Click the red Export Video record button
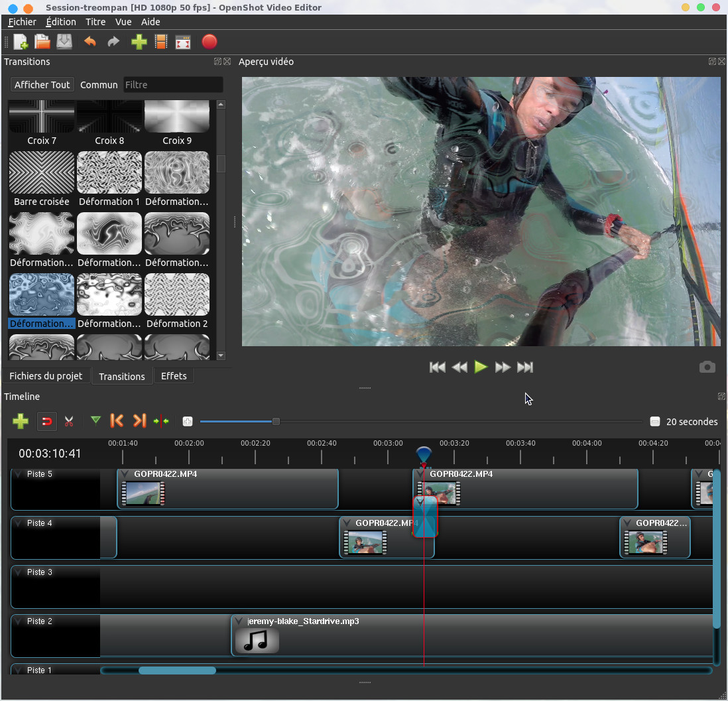This screenshot has width=728, height=701. point(209,42)
